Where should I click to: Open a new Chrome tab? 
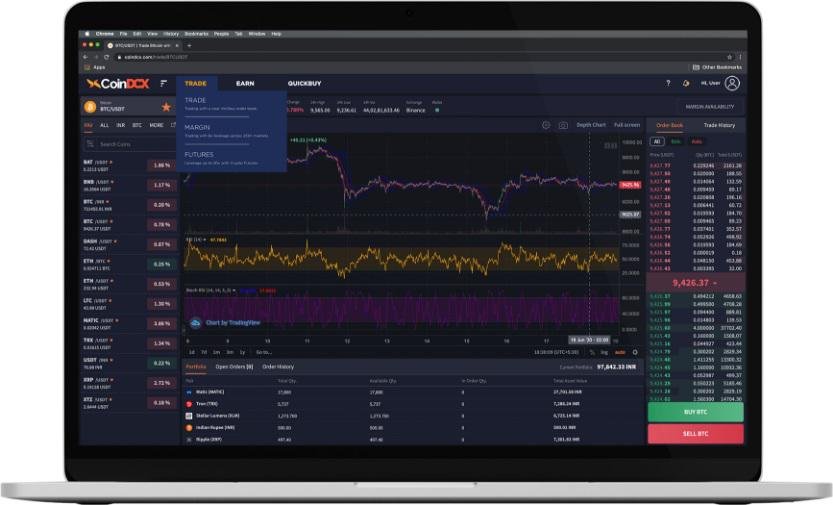[189, 46]
